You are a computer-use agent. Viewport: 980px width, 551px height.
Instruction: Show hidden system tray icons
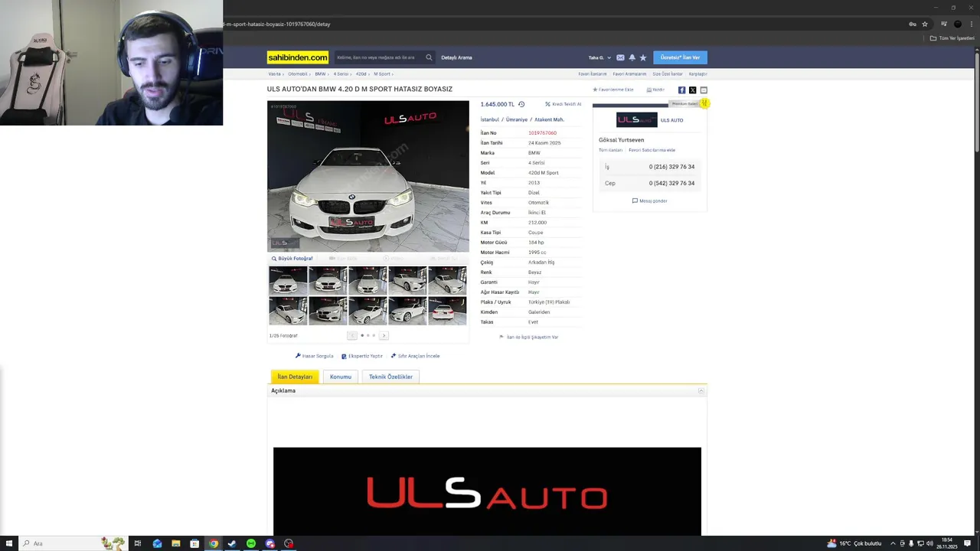(893, 543)
